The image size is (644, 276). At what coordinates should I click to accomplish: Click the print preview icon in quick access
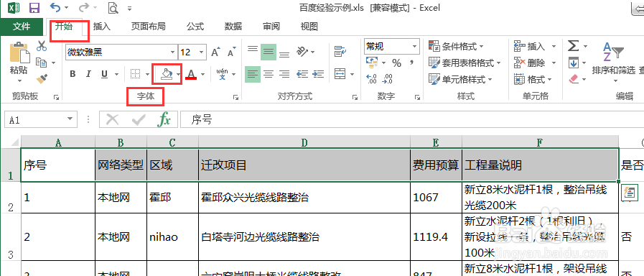(x=113, y=8)
